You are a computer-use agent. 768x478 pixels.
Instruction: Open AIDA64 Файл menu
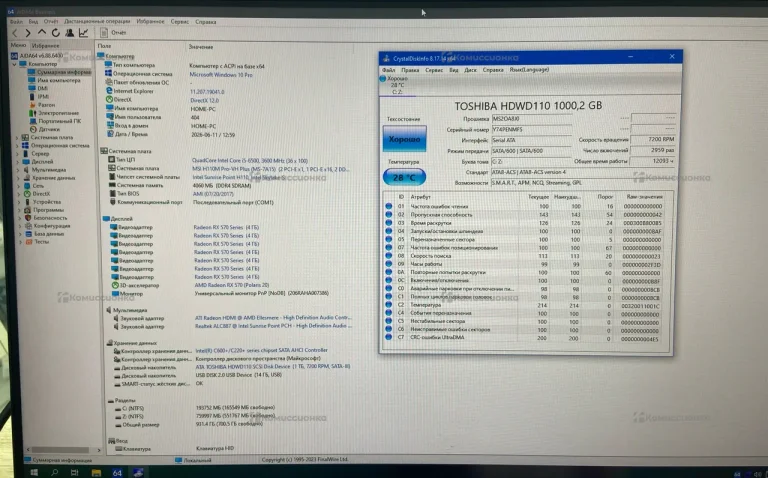(16, 22)
